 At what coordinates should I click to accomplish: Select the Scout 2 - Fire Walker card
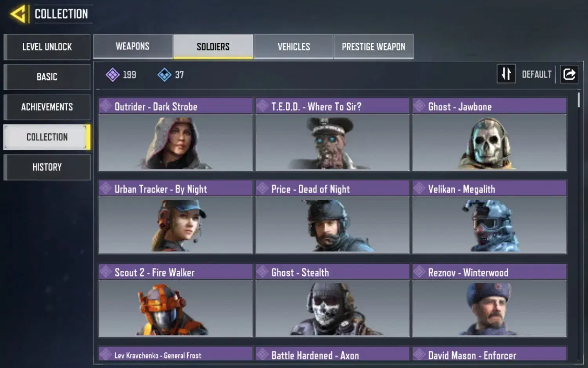(176, 301)
